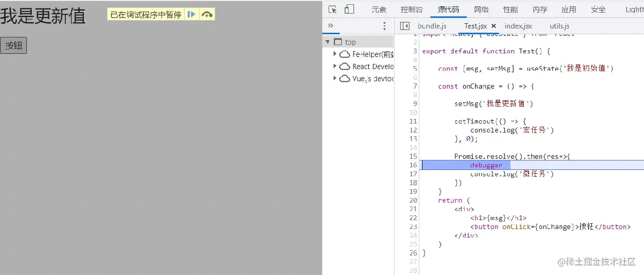The height and width of the screenshot is (275, 644).
Task: Click the 已在调试程序中暂停 label
Action: 146,15
